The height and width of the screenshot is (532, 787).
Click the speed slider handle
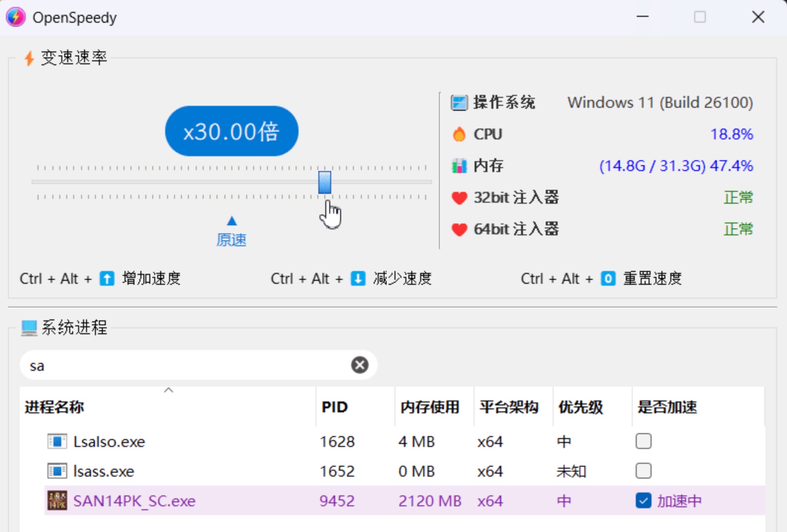325,182
